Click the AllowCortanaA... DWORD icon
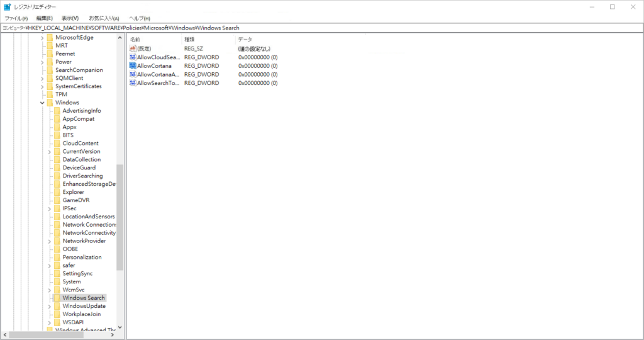 133,74
